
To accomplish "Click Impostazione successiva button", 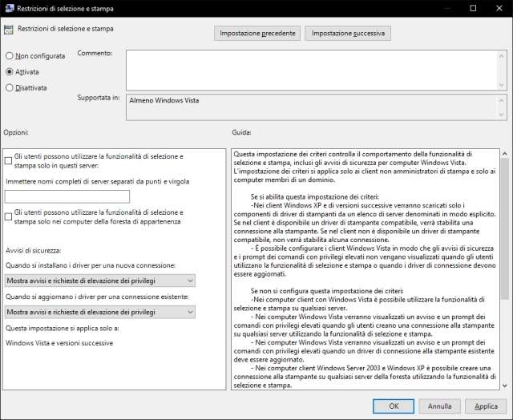I will pos(348,34).
